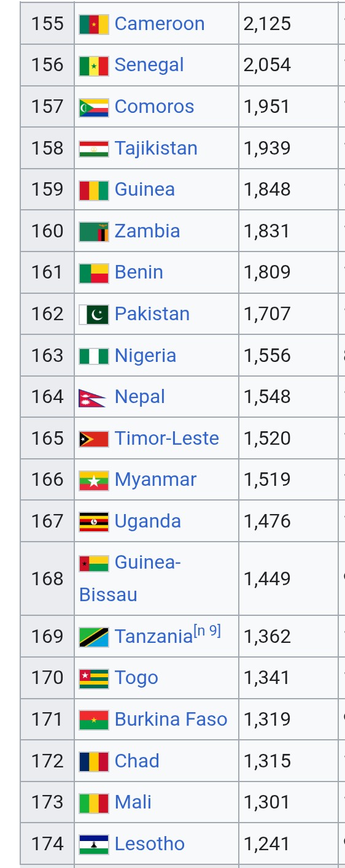
Task: Open footnote n 9 next to Tanzania
Action: point(207,631)
